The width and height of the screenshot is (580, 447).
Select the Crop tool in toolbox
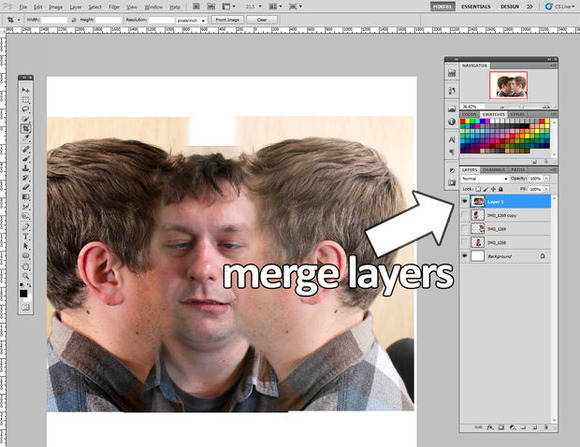[x=26, y=128]
